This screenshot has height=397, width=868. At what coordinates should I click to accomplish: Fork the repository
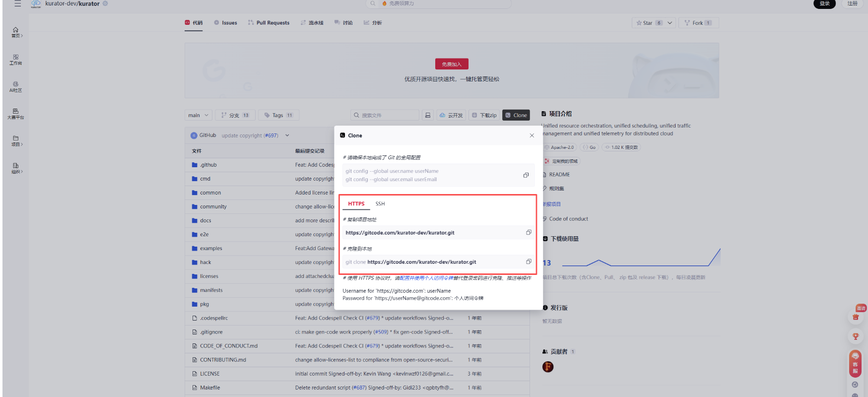tap(698, 23)
